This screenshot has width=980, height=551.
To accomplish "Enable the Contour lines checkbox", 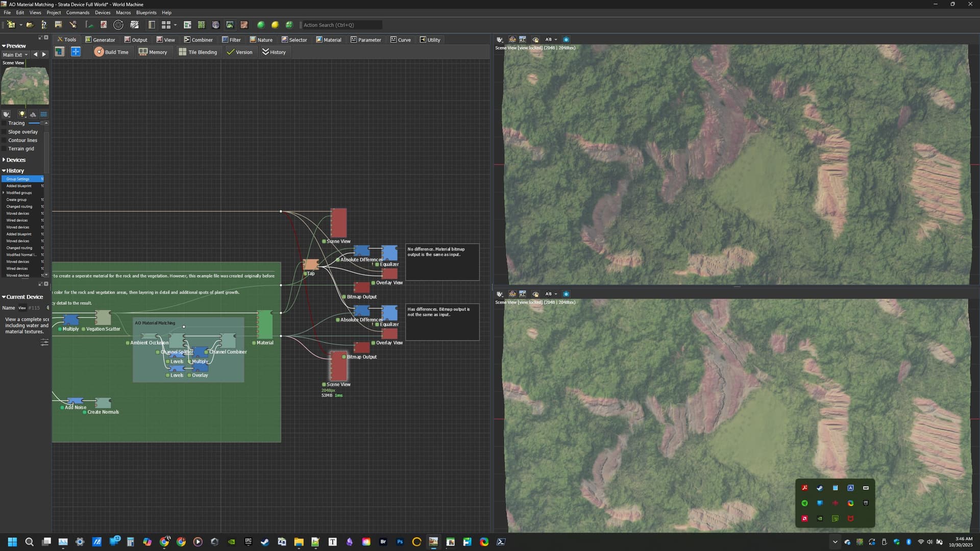I will click(5, 140).
